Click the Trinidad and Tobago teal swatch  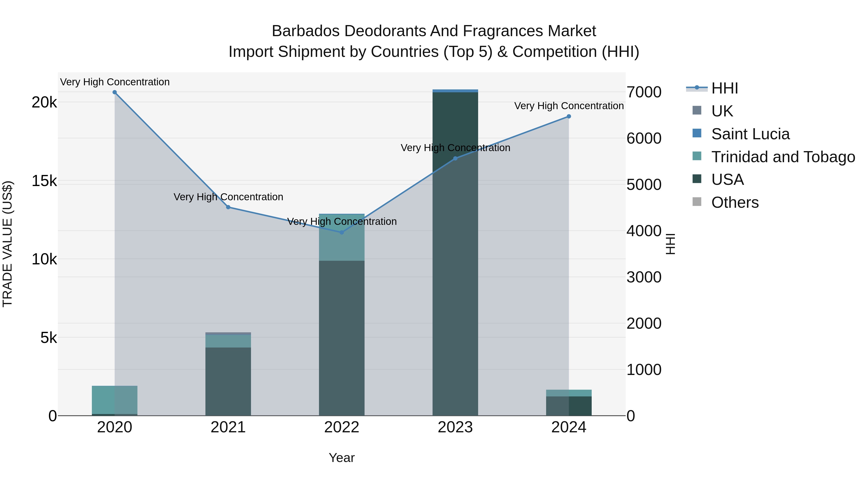click(x=697, y=156)
